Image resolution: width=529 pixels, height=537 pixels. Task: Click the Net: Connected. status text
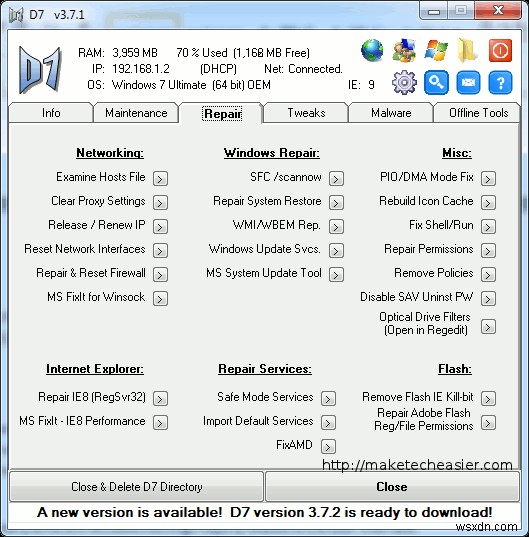point(303,69)
